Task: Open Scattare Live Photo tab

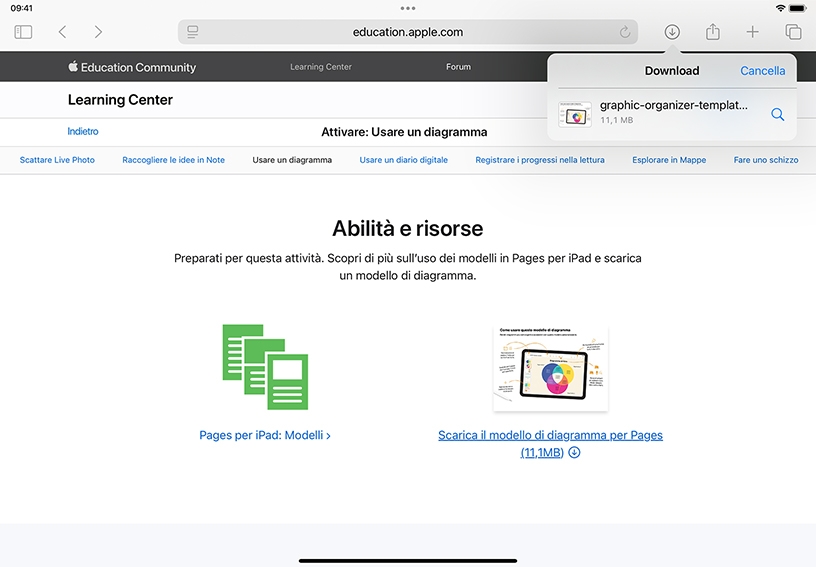Action: 57,160
